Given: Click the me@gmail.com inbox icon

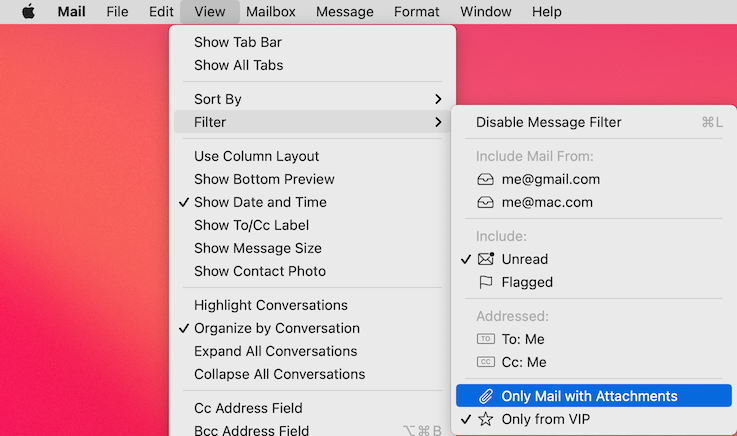Looking at the screenshot, I should pyautogui.click(x=486, y=179).
